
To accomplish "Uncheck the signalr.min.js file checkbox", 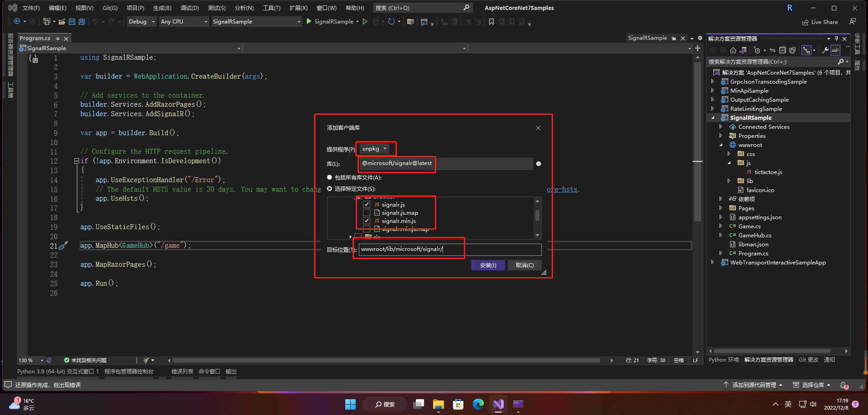I will [367, 221].
